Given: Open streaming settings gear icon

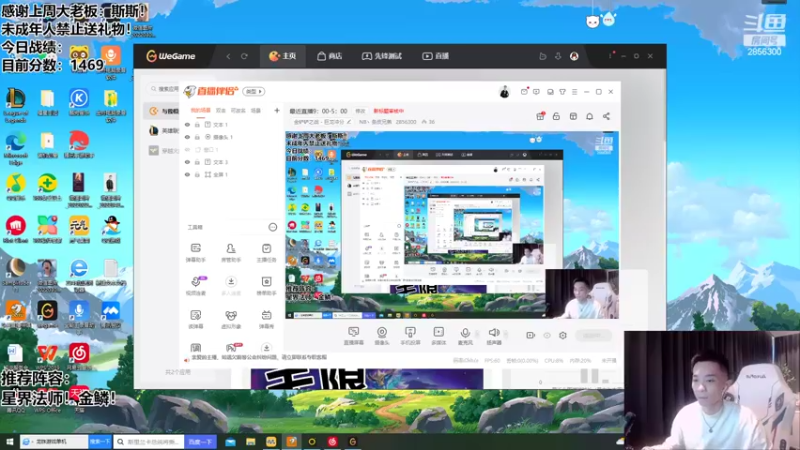Looking at the screenshot, I should tap(563, 335).
